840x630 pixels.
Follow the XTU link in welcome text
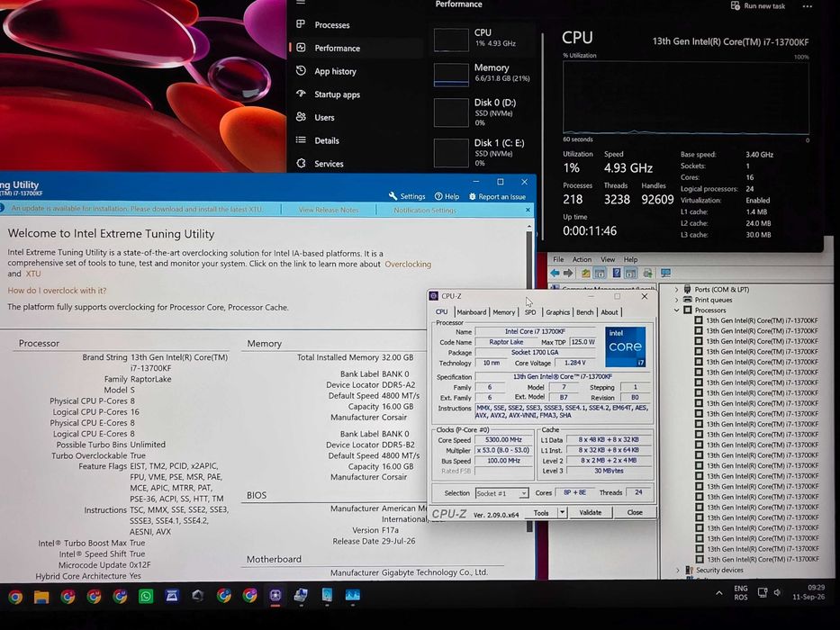point(33,274)
